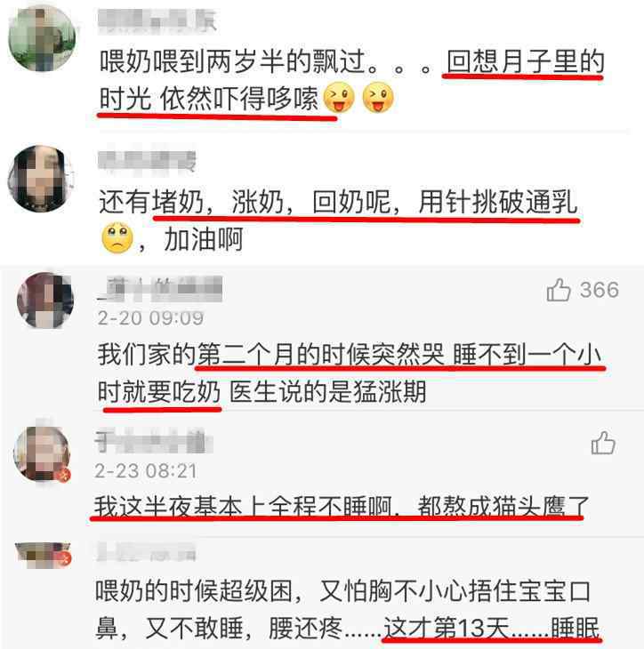
Task: Open the partially visible avatar of the last commenter
Action: 43,556
